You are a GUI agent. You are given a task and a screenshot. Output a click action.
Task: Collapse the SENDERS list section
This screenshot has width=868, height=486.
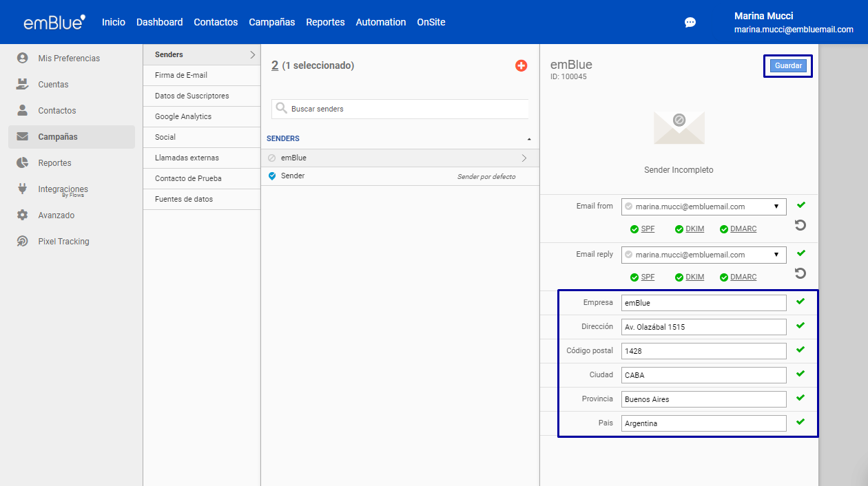(528, 139)
